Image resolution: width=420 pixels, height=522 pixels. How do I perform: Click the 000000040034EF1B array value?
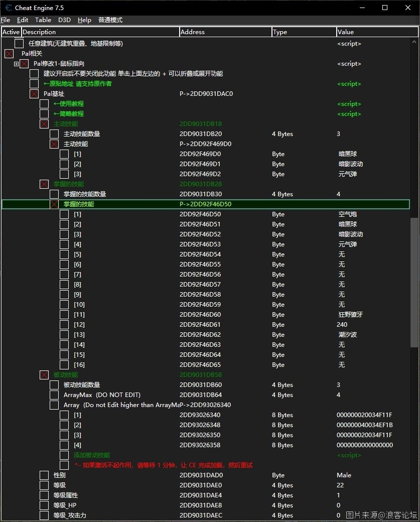pos(364,425)
